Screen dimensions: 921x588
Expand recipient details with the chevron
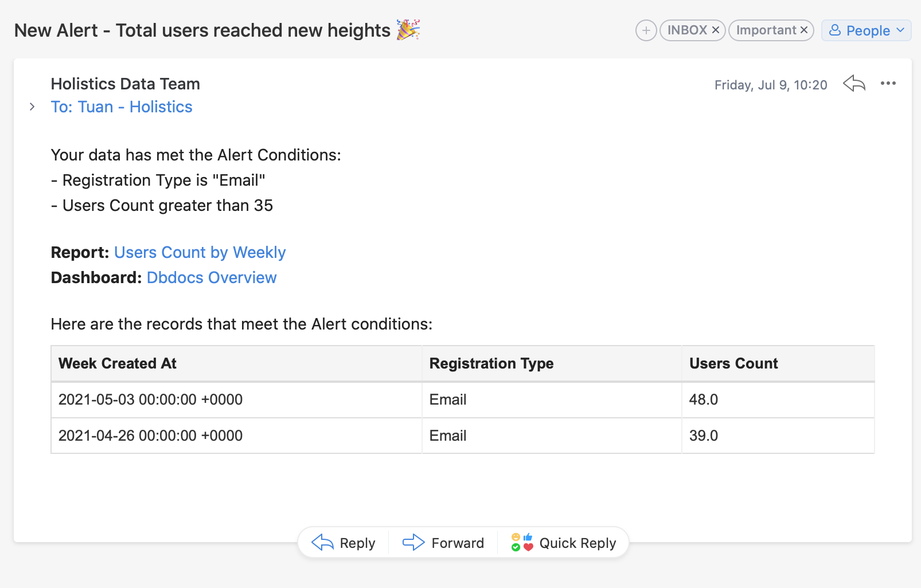(32, 107)
